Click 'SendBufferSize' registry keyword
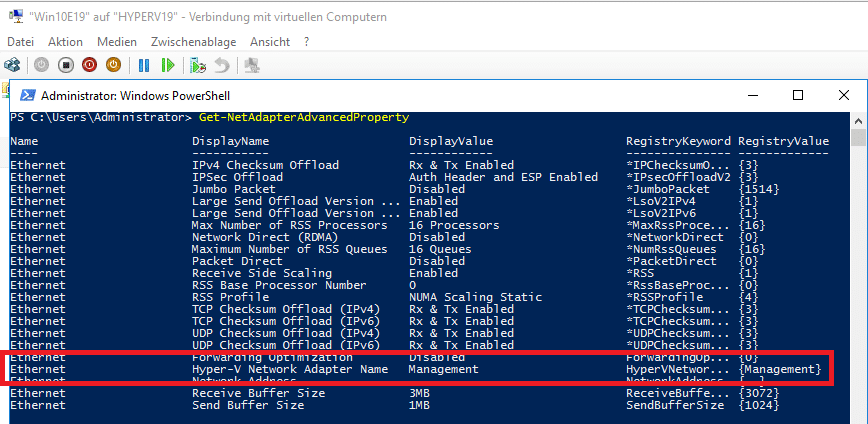 click(x=674, y=405)
